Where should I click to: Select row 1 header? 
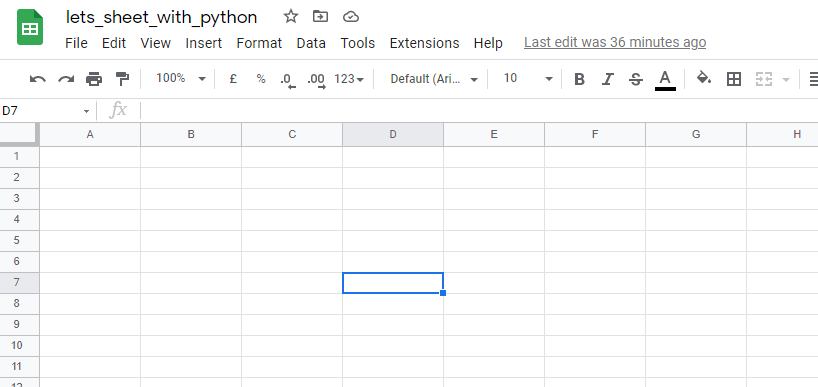pyautogui.click(x=19, y=156)
